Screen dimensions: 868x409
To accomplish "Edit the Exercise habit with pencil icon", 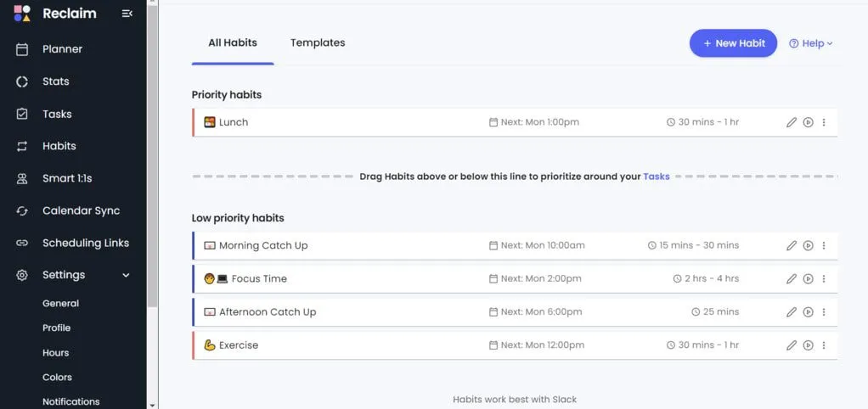I will 792,345.
